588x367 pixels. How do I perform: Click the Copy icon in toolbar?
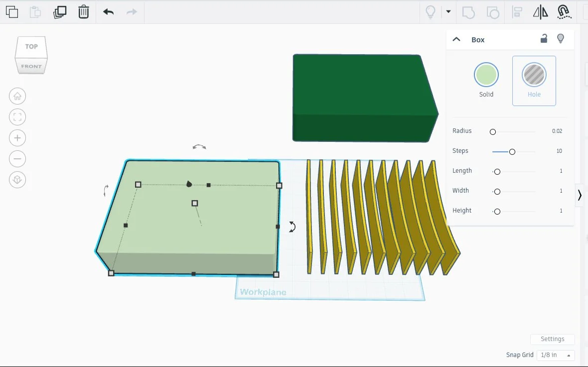(x=12, y=12)
